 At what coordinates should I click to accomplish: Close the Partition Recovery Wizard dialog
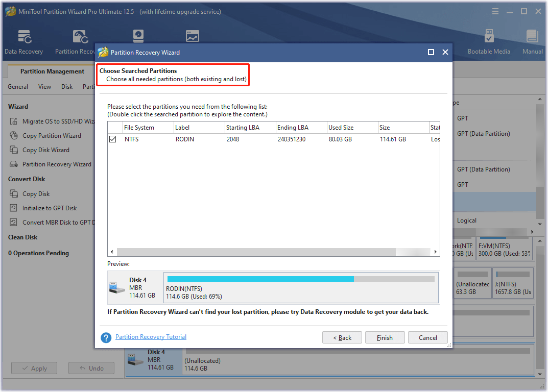445,52
